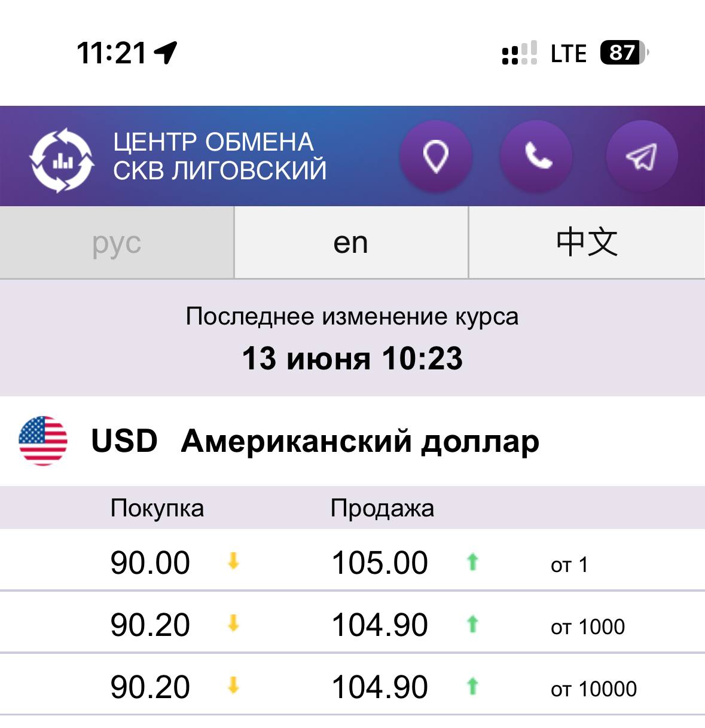705x728 pixels.
Task: Switch to the 'рус' language tab
Action: point(117,243)
